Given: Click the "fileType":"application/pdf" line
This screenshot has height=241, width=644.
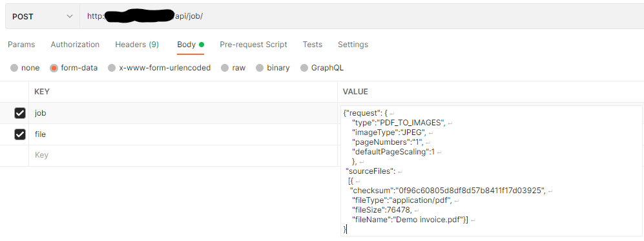Looking at the screenshot, I should click(x=402, y=201).
